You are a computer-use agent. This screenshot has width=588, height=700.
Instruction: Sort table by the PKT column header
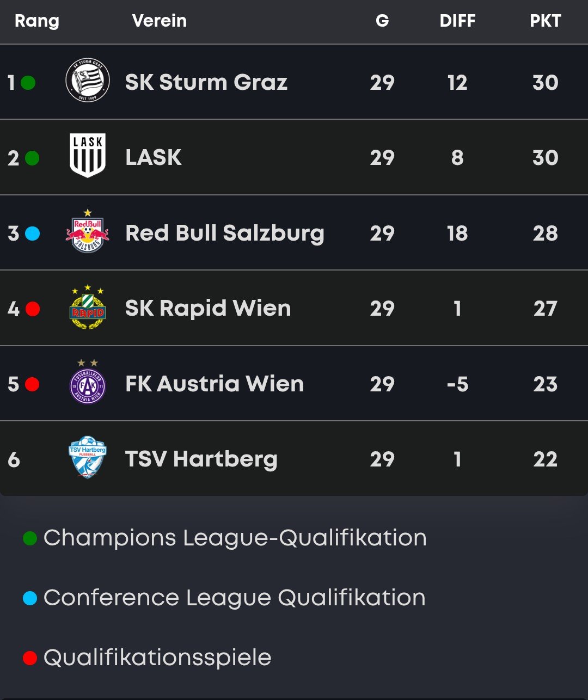(545, 21)
